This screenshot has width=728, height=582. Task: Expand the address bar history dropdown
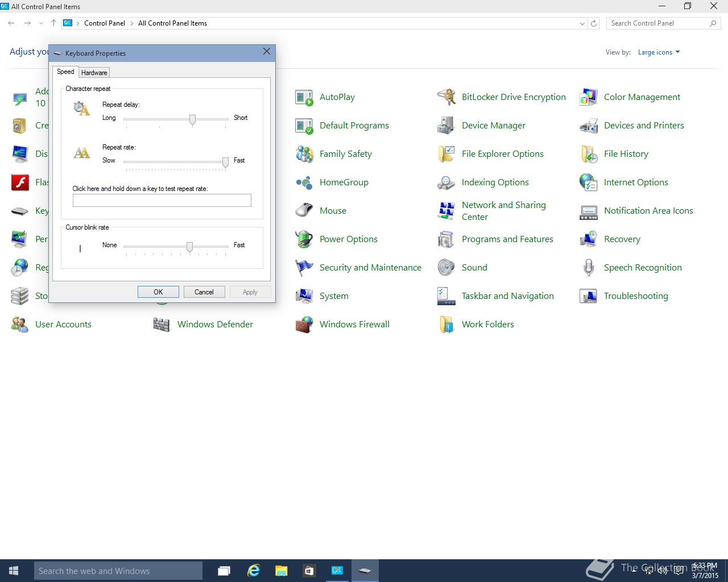(582, 23)
